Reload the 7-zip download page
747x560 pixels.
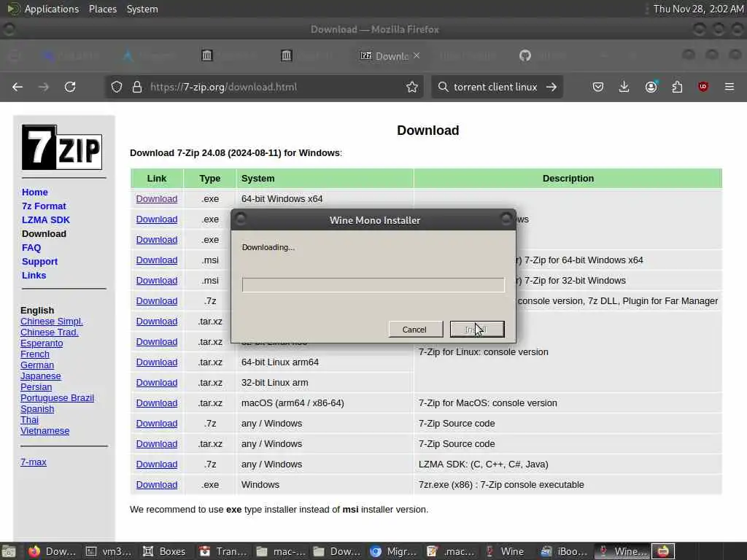pyautogui.click(x=70, y=87)
